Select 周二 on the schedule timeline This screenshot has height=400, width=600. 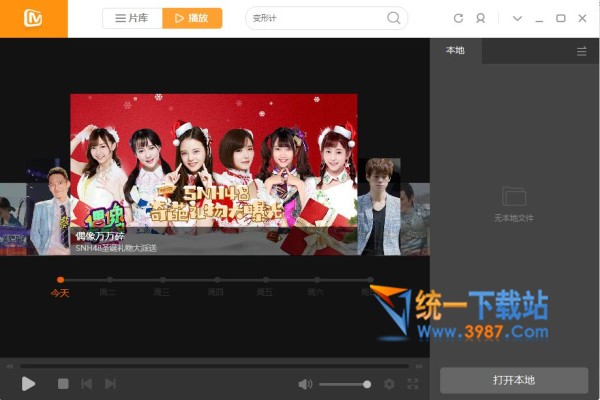pyautogui.click(x=108, y=292)
